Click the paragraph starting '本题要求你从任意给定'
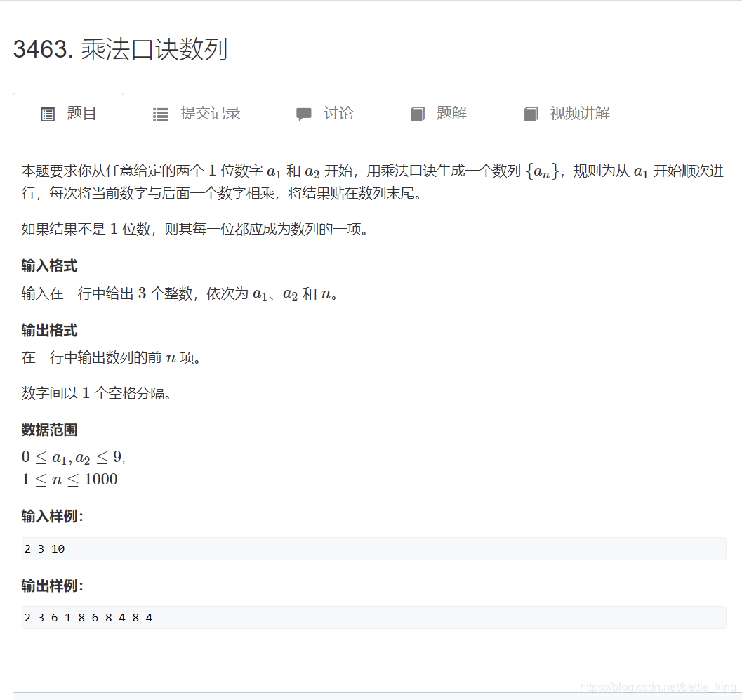The height and width of the screenshot is (700, 742). pos(373,182)
